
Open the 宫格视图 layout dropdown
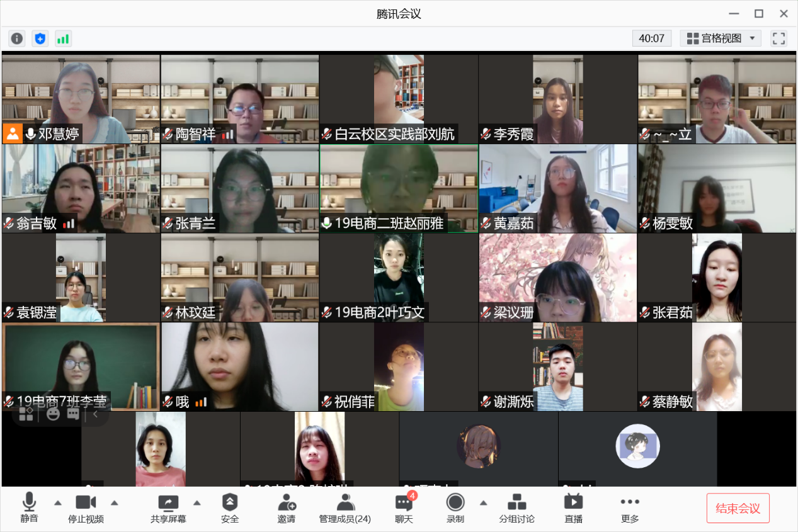(x=721, y=38)
